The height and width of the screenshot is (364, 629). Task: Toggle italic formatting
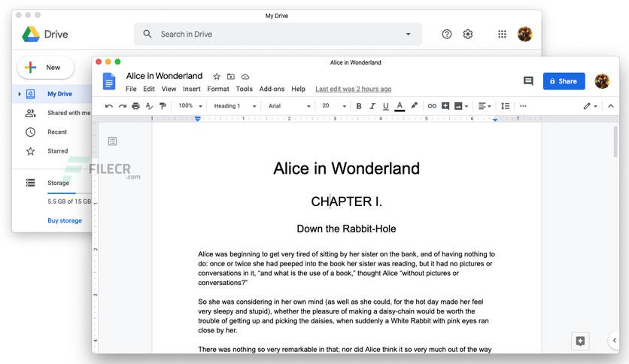tap(372, 106)
